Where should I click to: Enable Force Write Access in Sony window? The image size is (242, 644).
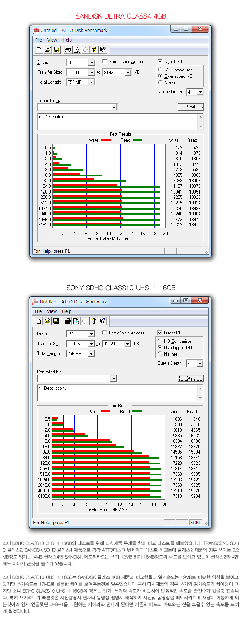click(104, 333)
